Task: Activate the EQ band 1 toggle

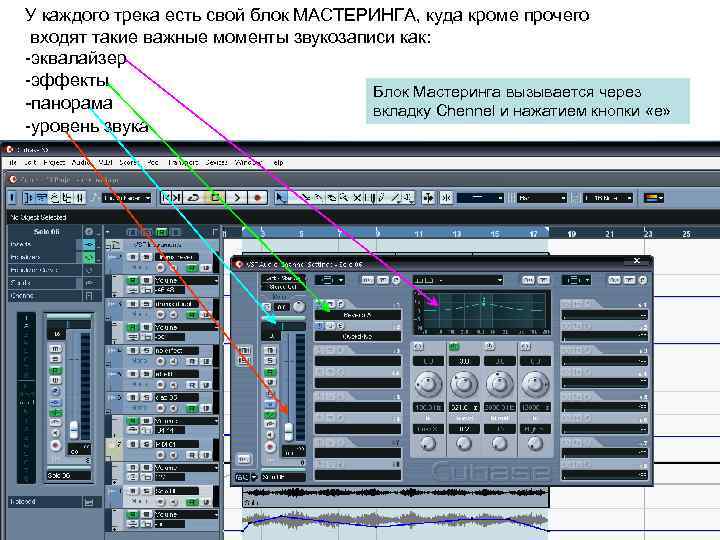Action: (x=419, y=347)
